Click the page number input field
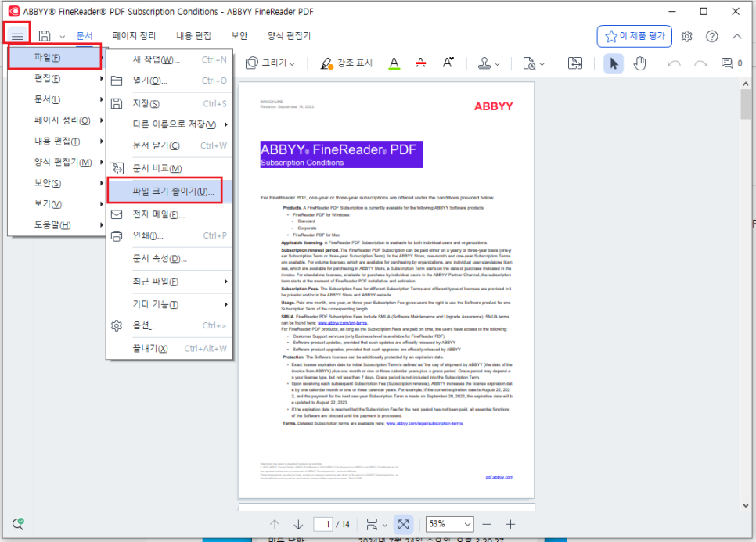 click(x=323, y=524)
